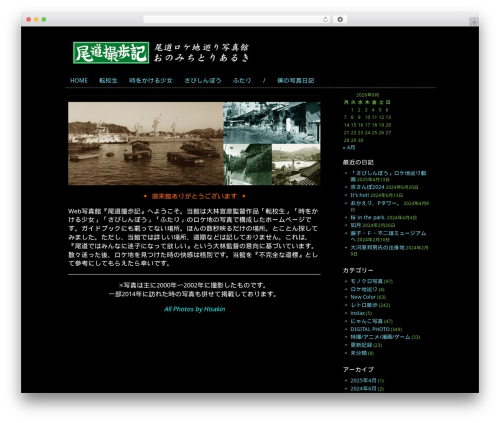This screenshot has height=423, width=500.
Task: Click the 最近の日記 sidebar heading
Action: (x=358, y=162)
